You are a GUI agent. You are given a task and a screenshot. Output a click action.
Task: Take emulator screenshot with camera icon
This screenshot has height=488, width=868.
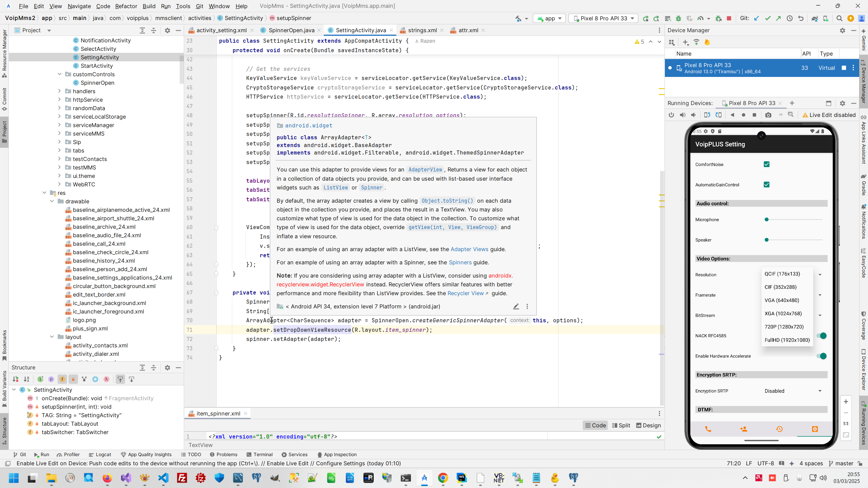click(768, 115)
